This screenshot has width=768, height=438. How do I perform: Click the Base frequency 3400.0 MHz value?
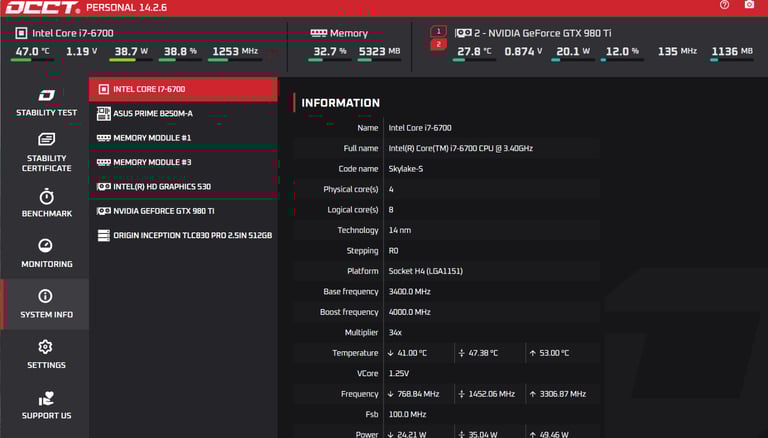(x=409, y=292)
